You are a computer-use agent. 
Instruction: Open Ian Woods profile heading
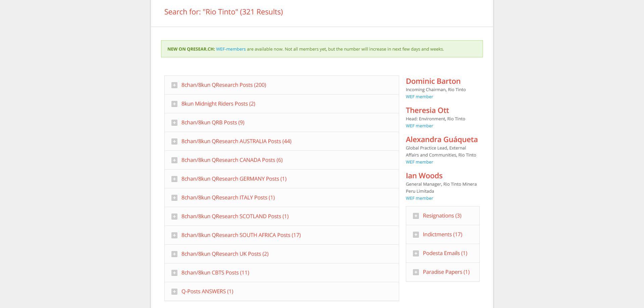(424, 176)
